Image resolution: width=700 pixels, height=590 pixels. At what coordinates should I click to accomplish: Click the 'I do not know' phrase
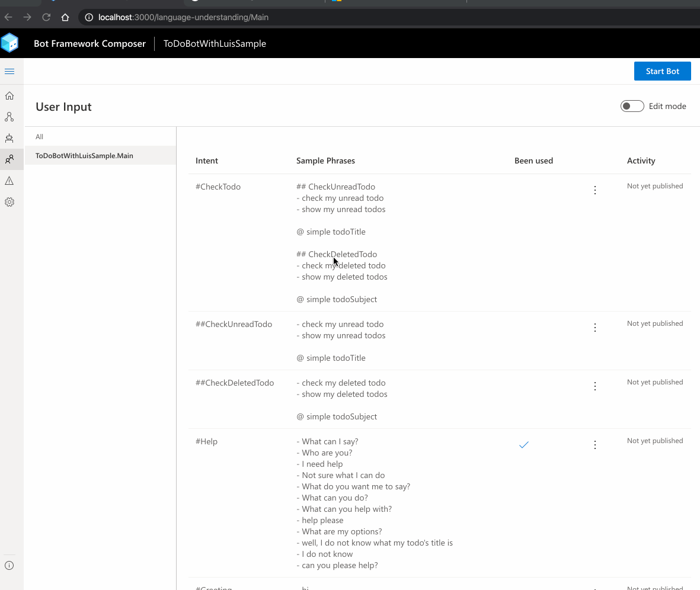[327, 554]
